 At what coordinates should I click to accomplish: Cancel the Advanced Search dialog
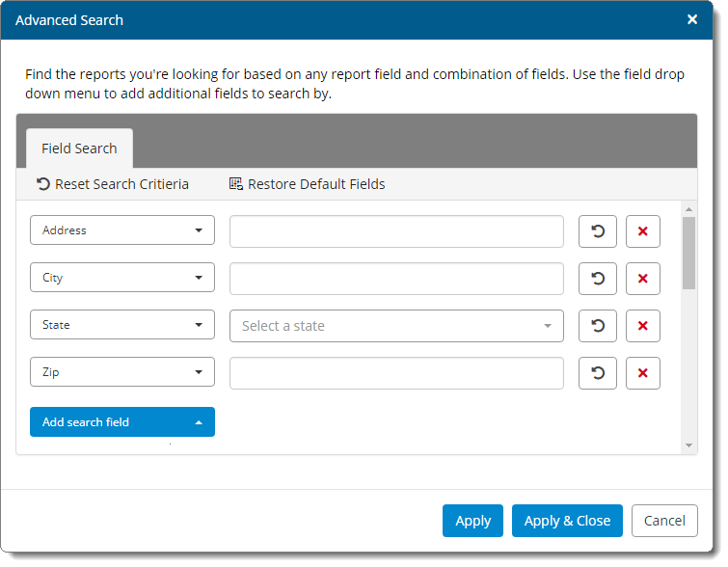[664, 521]
